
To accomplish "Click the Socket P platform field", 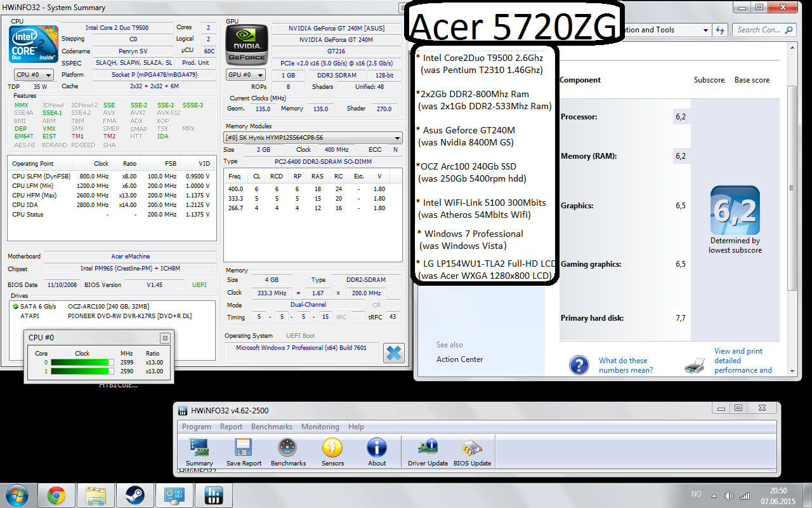I will 155,75.
